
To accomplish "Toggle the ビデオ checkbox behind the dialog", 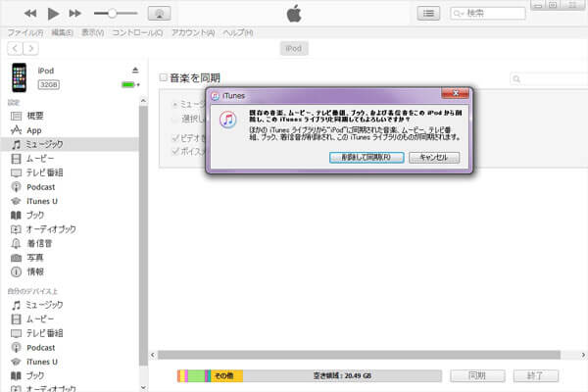I will point(175,138).
